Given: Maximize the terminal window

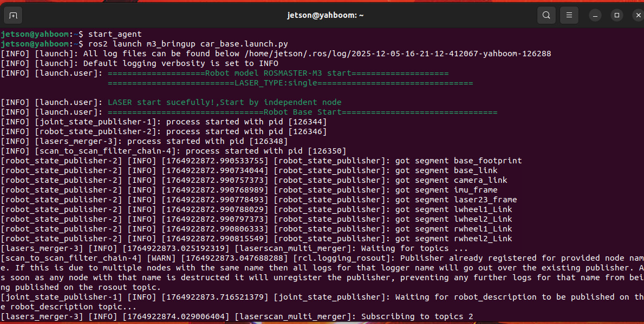Looking at the screenshot, I should [x=616, y=16].
